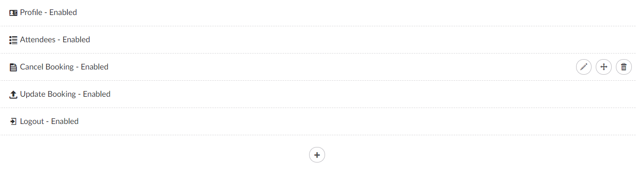
Task: Click the Logout door arrow icon
Action: 13,122
